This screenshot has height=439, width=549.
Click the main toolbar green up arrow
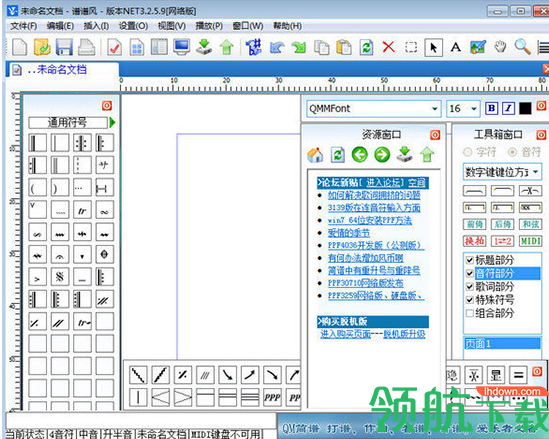pyautogui.click(x=227, y=47)
